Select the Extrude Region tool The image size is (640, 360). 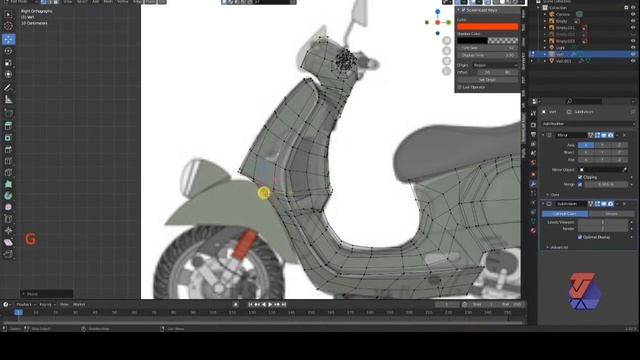pyautogui.click(x=8, y=126)
